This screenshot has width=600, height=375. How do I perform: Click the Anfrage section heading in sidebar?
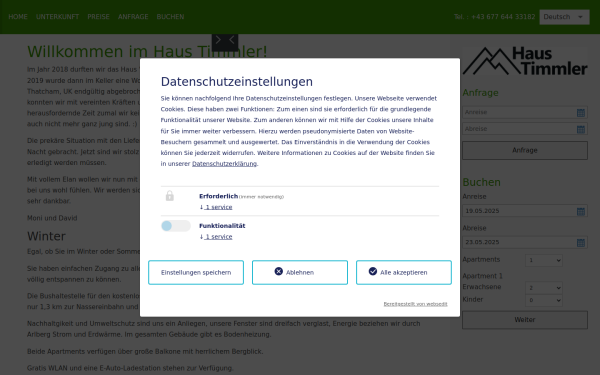pyautogui.click(x=481, y=93)
